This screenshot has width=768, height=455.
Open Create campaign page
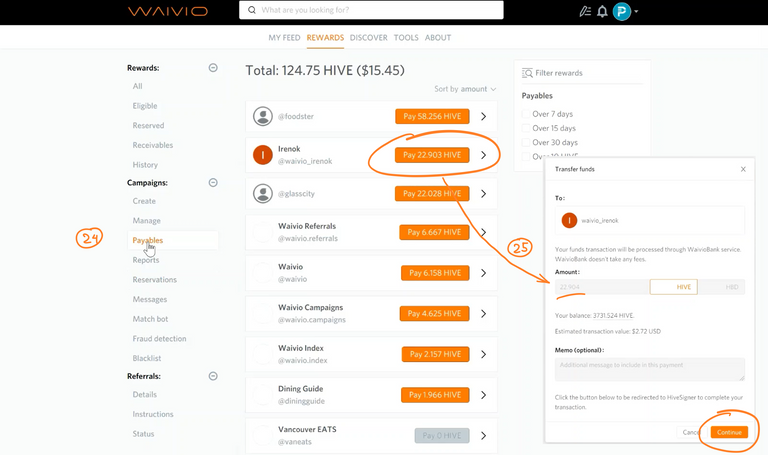point(144,201)
